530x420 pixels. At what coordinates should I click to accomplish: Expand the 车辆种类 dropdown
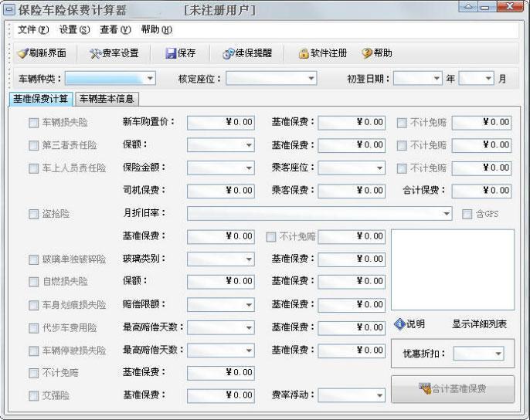point(150,79)
